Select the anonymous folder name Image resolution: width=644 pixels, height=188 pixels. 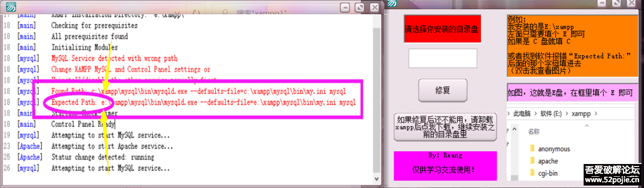pyautogui.click(x=554, y=149)
